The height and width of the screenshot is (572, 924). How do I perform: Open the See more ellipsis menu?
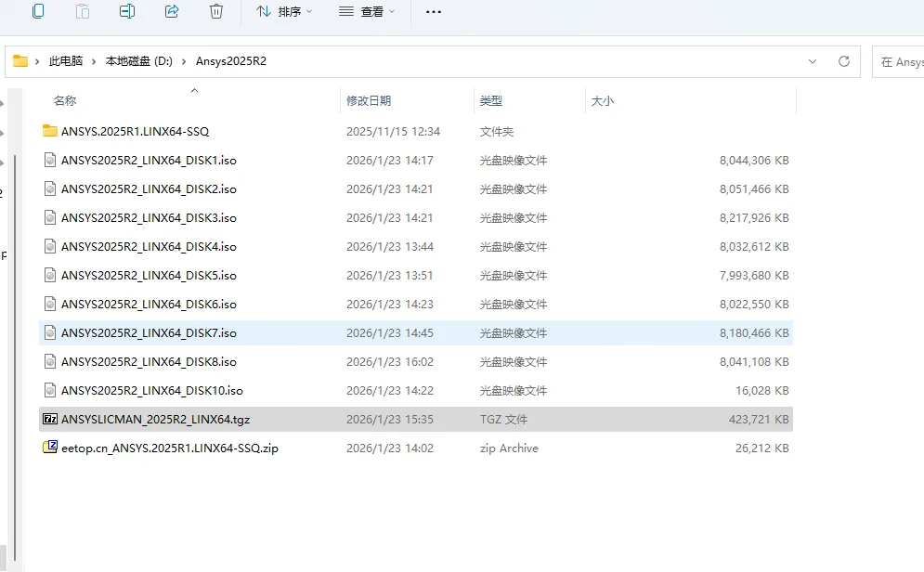tap(433, 11)
